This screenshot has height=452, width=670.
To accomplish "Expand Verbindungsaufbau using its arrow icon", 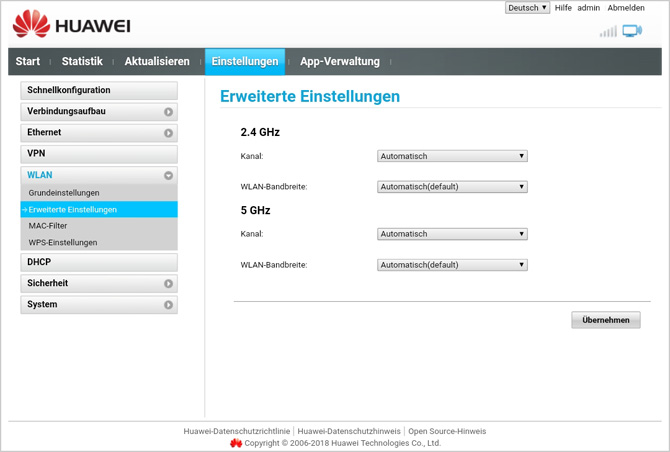I will (168, 112).
